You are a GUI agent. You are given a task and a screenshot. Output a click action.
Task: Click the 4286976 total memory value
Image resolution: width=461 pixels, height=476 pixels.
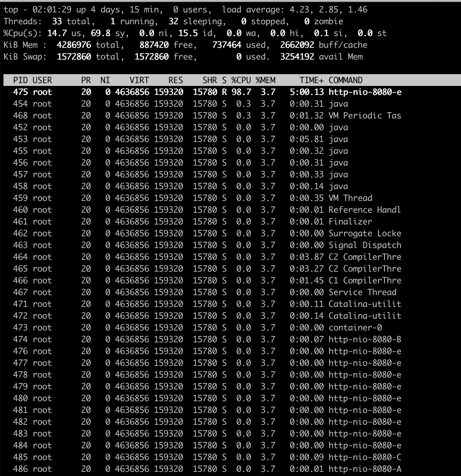pyautogui.click(x=74, y=45)
